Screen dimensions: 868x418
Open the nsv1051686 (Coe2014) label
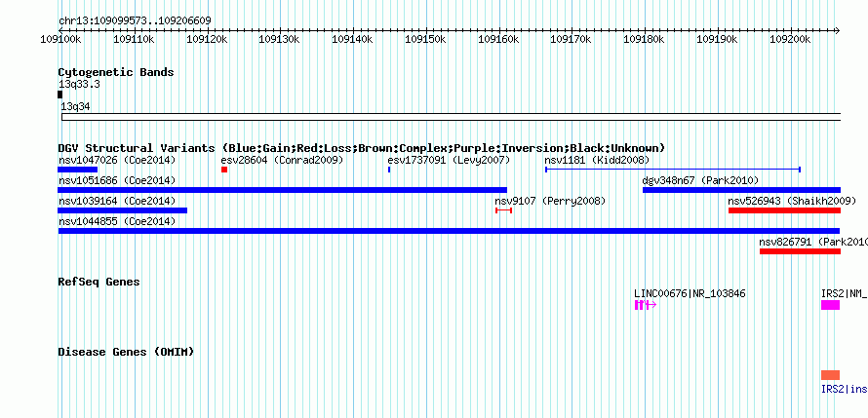[117, 181]
